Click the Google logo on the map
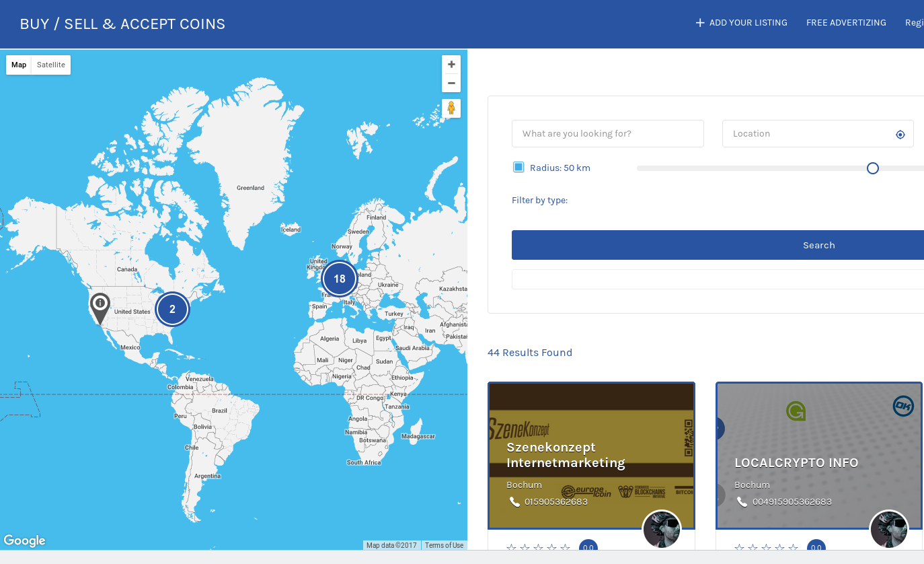Screen dimensions: 924x564 pyautogui.click(x=24, y=540)
